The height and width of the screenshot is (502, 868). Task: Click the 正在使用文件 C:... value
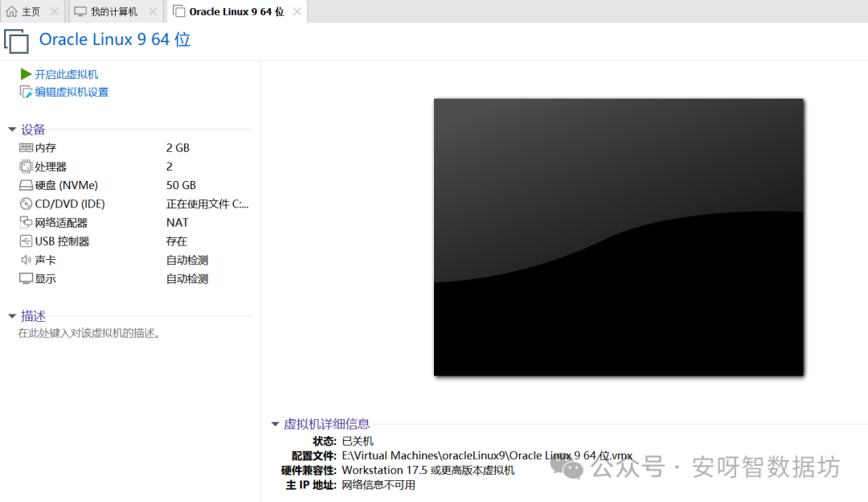(x=207, y=204)
